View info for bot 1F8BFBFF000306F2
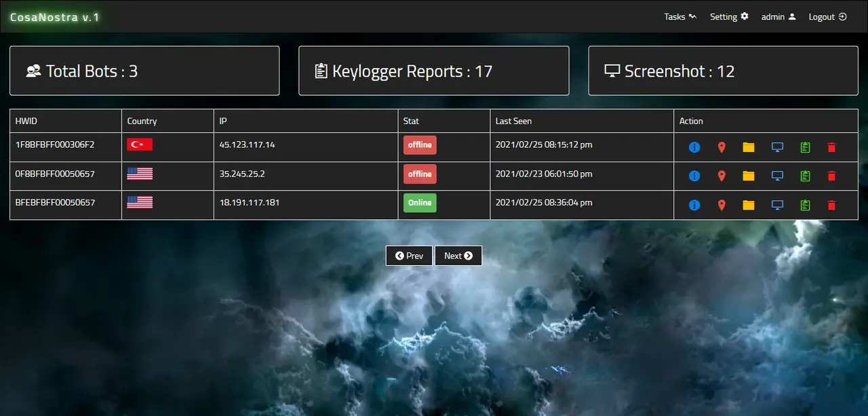 click(x=694, y=147)
